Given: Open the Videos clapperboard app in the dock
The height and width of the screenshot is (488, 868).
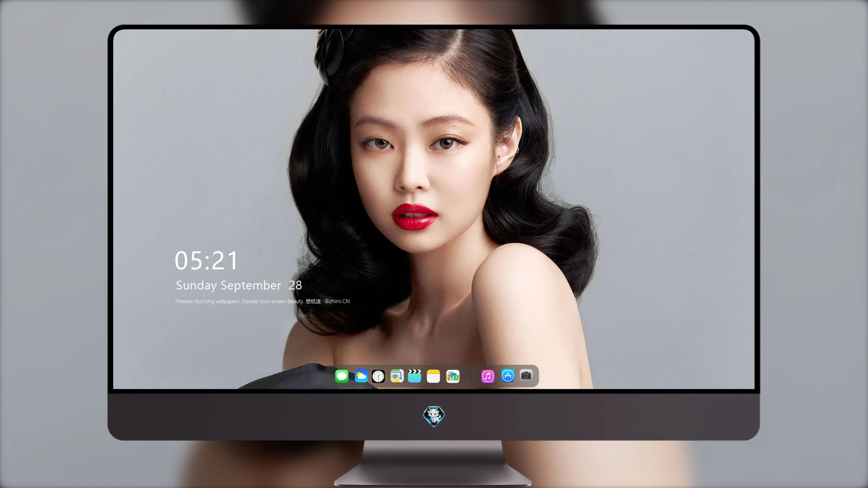Looking at the screenshot, I should pos(415,376).
